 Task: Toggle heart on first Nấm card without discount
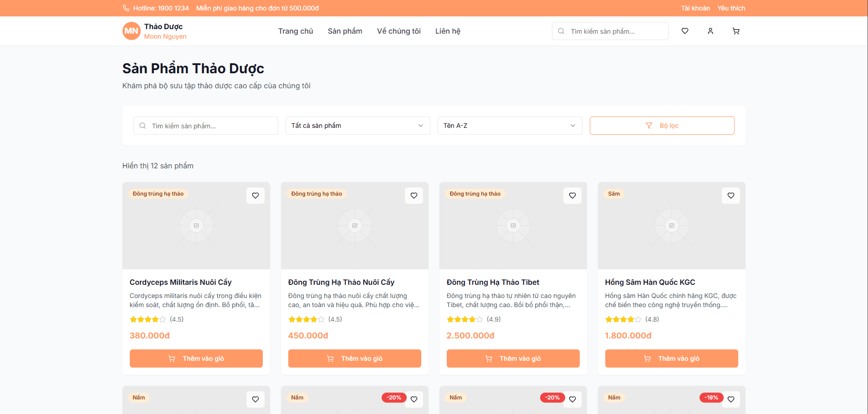tap(255, 399)
